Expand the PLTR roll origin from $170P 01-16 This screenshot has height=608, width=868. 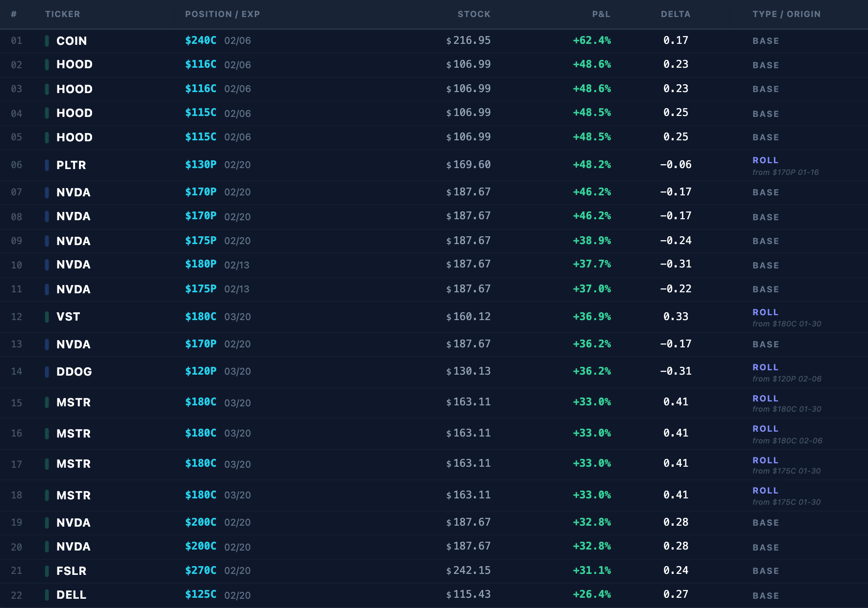786,172
